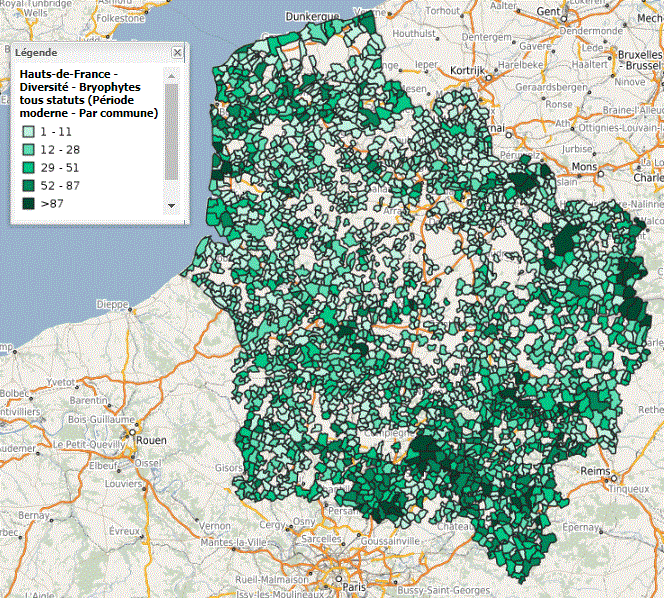The width and height of the screenshot is (664, 598).
Task: Click the legend vertical scrollbar thumb
Action: 171,130
